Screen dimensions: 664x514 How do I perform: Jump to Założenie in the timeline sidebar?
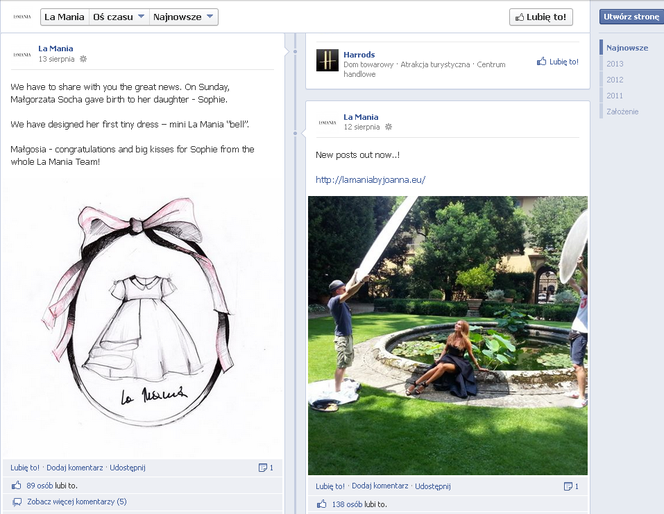click(622, 112)
